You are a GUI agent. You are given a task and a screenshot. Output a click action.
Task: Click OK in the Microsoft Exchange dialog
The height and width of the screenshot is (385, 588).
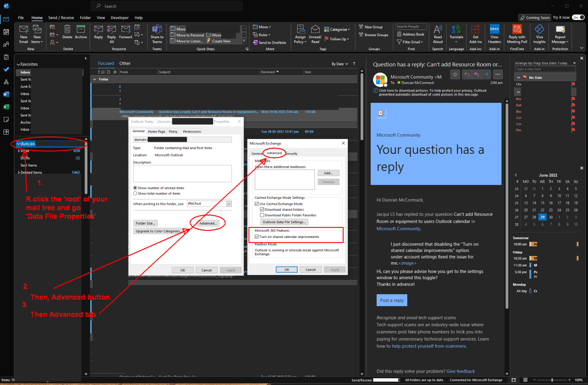(x=287, y=269)
